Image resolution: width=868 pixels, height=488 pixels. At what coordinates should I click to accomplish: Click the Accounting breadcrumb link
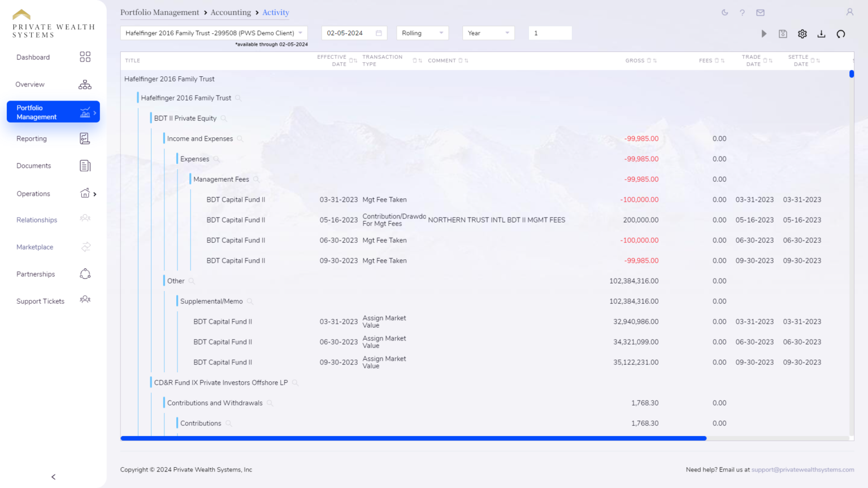pos(231,12)
